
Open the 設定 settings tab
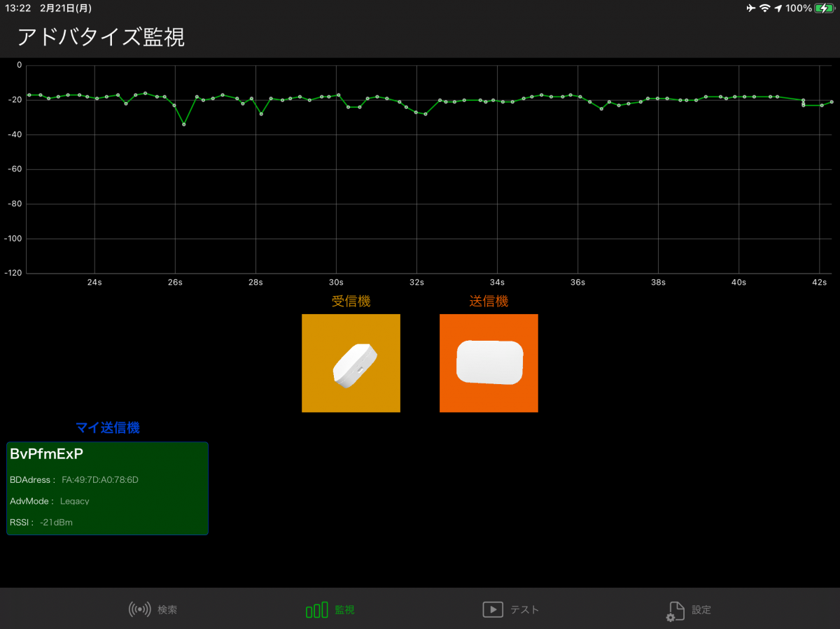(x=689, y=610)
